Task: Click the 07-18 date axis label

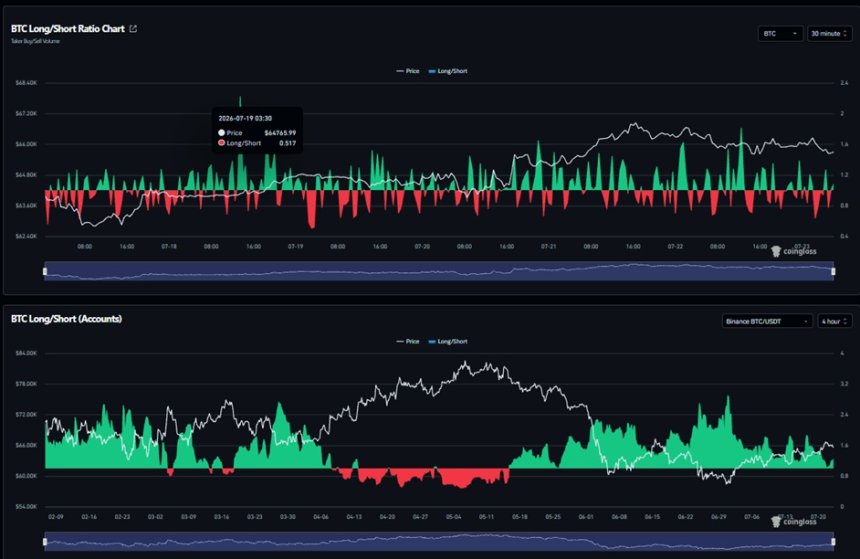Action: (x=169, y=247)
